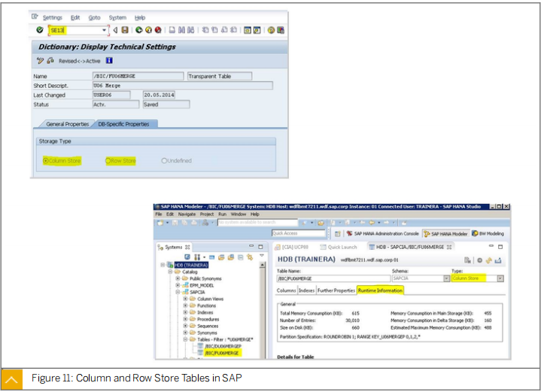Open the Type dropdown showing Column Store
The width and height of the screenshot is (541, 392).
coord(500,278)
